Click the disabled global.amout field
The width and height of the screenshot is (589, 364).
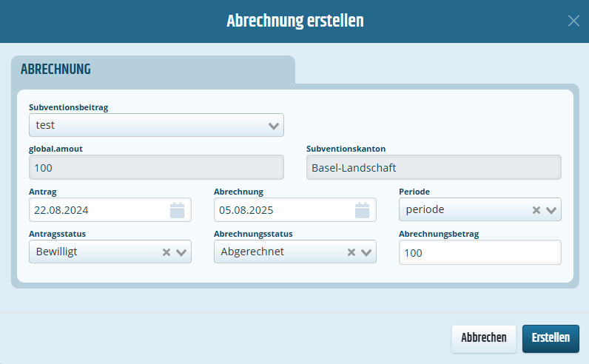click(x=156, y=167)
